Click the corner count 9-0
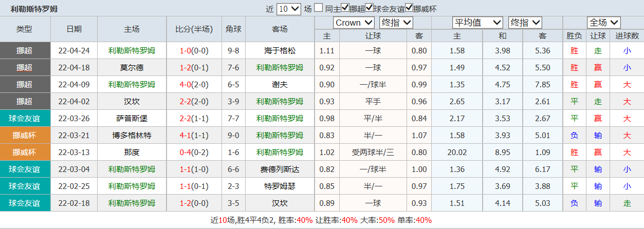The width and height of the screenshot is (644, 229). pyautogui.click(x=233, y=135)
